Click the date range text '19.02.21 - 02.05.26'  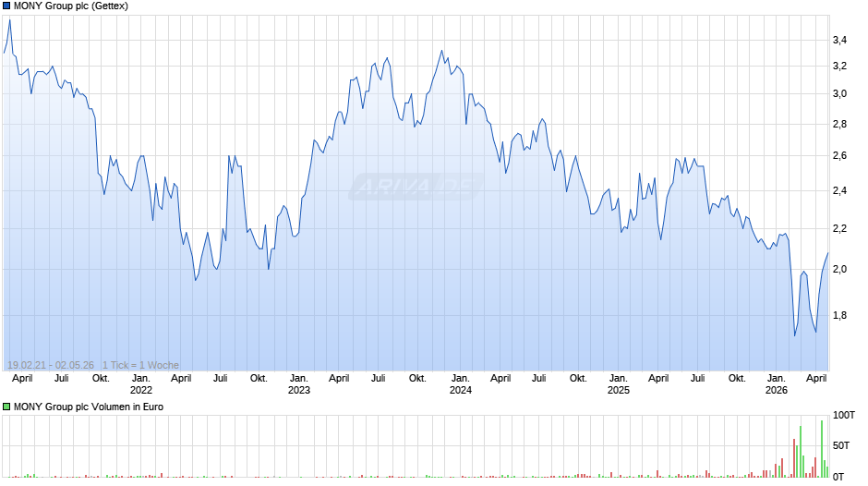(51, 365)
